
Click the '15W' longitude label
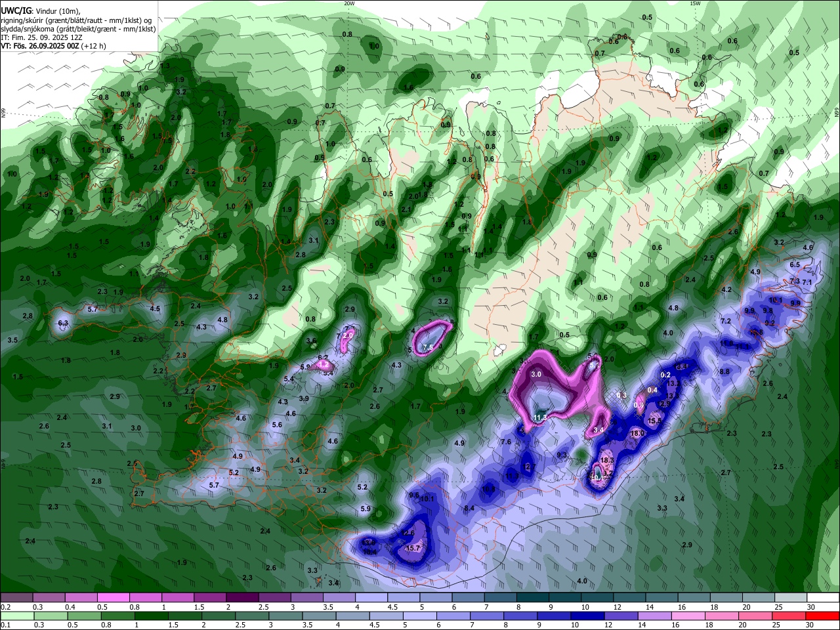point(695,3)
